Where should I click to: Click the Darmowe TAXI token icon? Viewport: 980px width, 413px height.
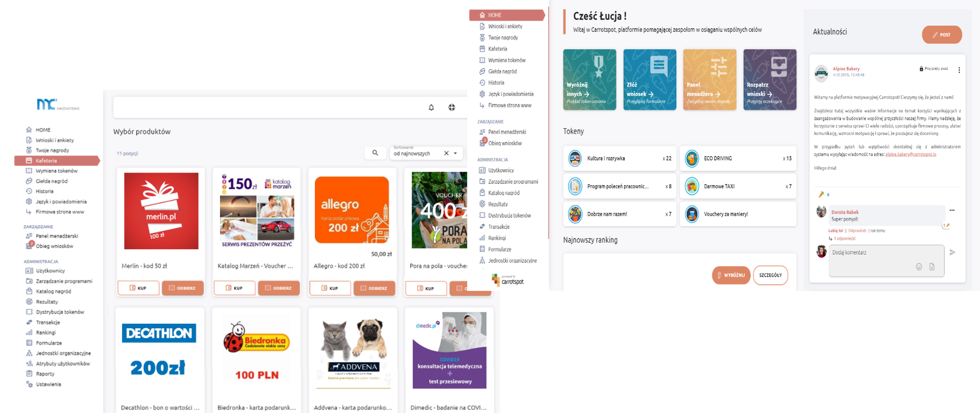[692, 187]
